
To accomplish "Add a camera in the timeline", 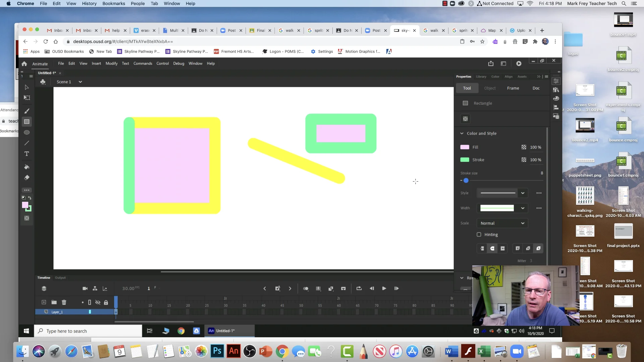I will (x=85, y=289).
